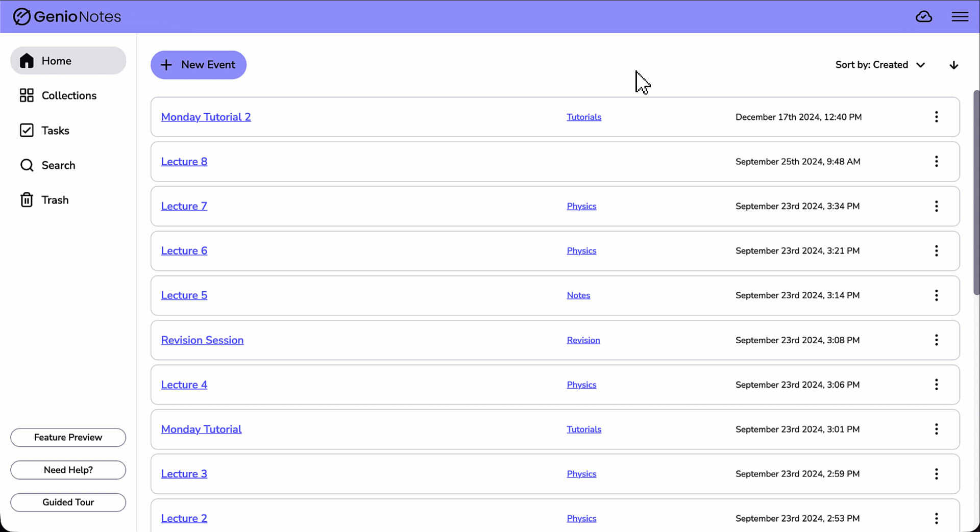Click date September 23rd 2024, 3:34 PM
The height and width of the screenshot is (532, 980).
(797, 206)
